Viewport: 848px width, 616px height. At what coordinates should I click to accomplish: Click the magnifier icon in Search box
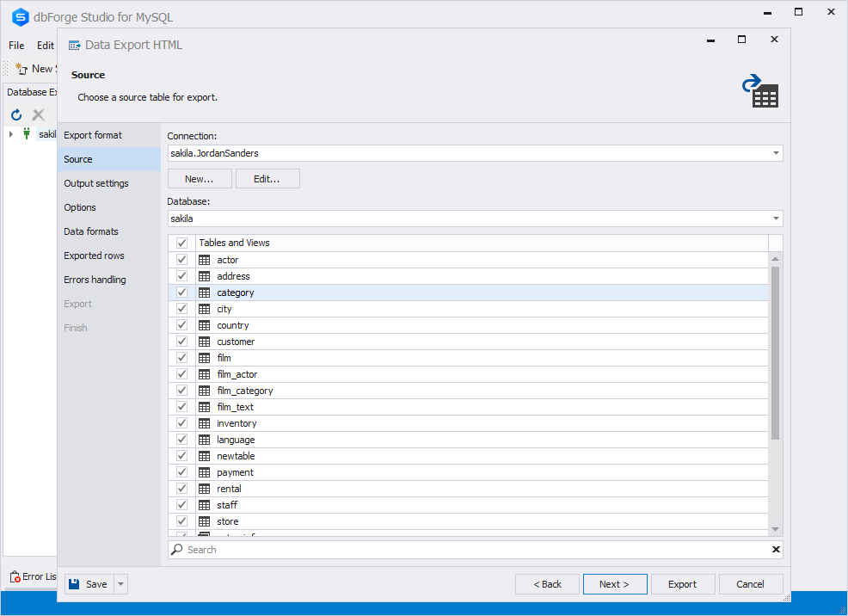pos(177,550)
